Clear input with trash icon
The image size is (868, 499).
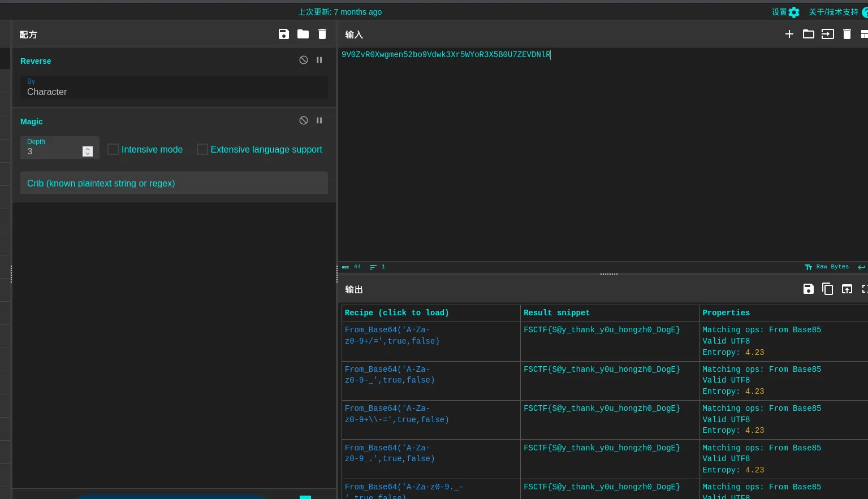[847, 34]
